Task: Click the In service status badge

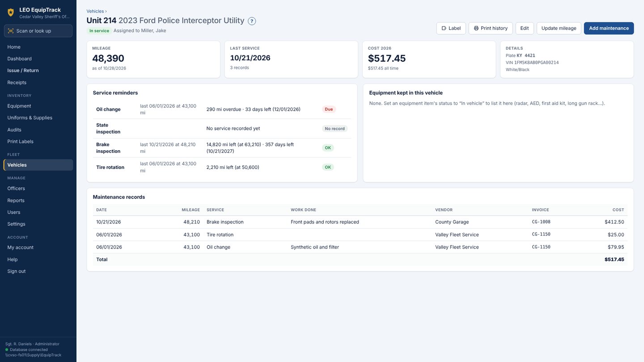Action: (x=99, y=31)
